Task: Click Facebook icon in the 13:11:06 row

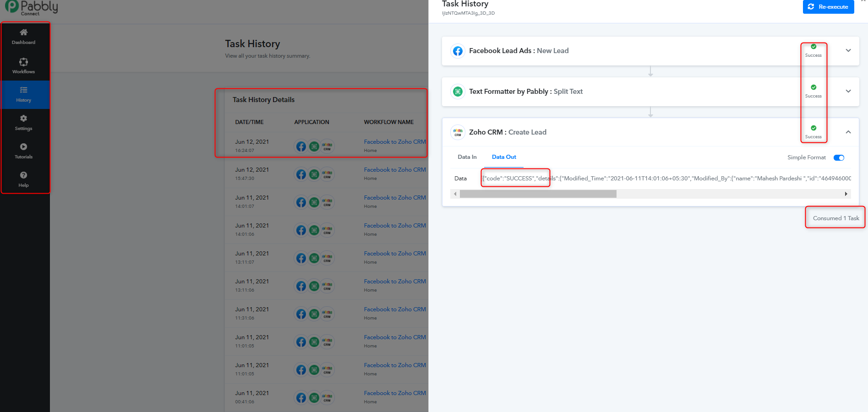Action: point(301,286)
